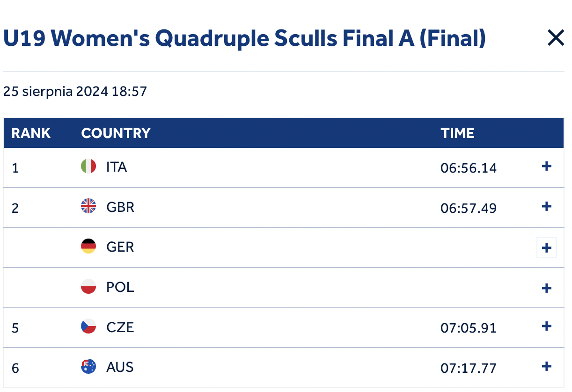The image size is (572, 392).
Task: Select the TIME column header
Action: coord(457,133)
